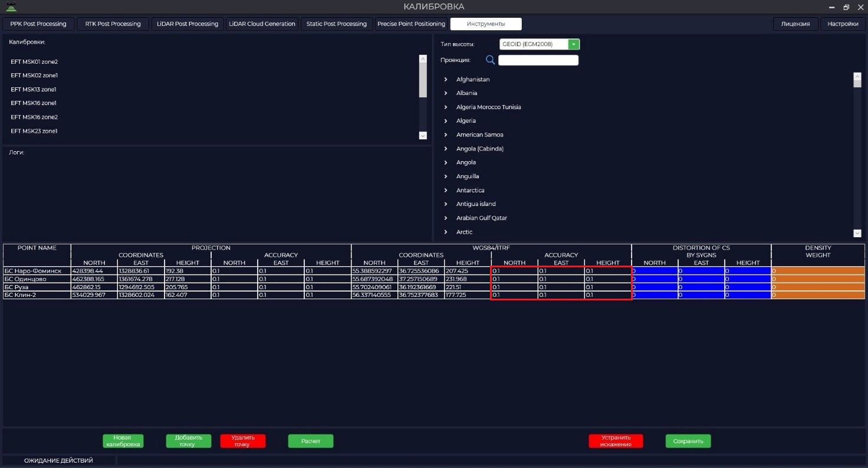The width and height of the screenshot is (868, 468).
Task: Expand the Afghanistan projection group
Action: 446,79
